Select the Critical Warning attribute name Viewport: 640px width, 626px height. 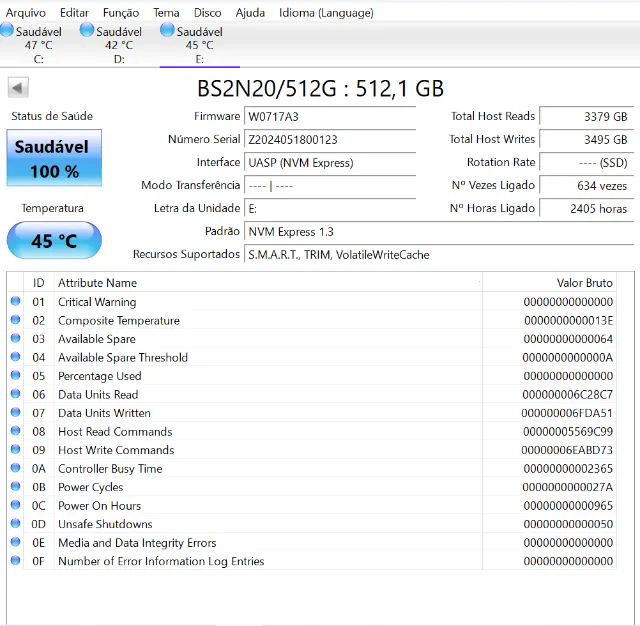tap(97, 302)
